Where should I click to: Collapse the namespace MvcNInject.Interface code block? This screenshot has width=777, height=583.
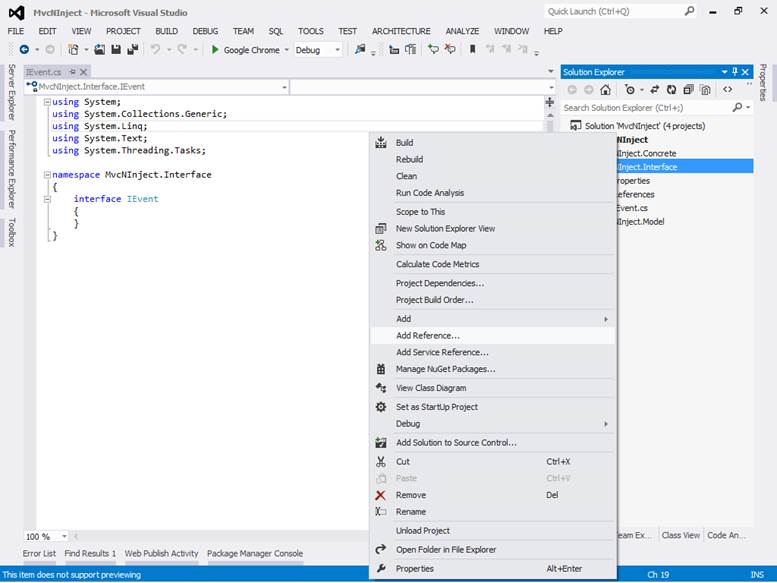tap(45, 175)
